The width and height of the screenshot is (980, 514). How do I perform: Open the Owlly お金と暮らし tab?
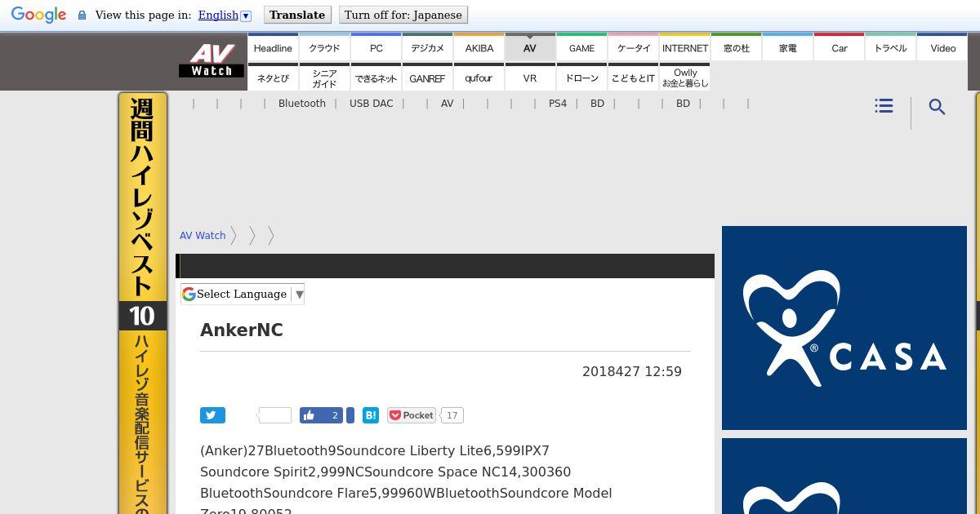pos(685,78)
